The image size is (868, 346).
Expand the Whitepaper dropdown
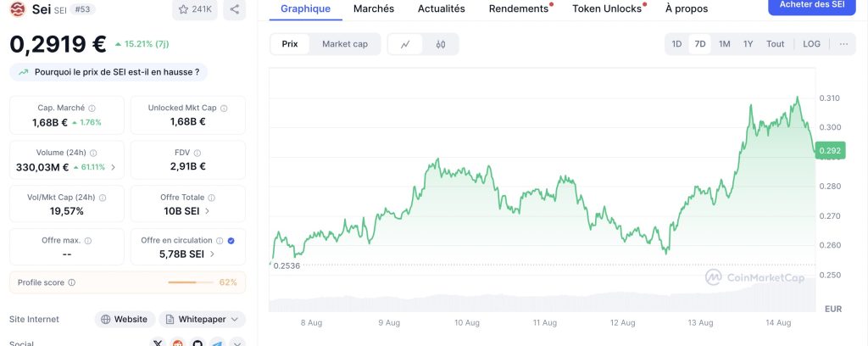pyautogui.click(x=234, y=320)
